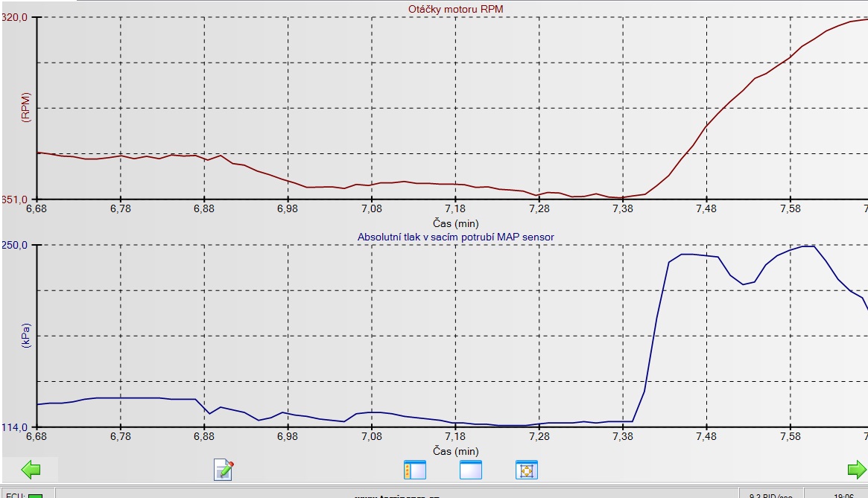Click the blank window layout icon
Image resolution: width=868 pixels, height=498 pixels.
(x=471, y=470)
